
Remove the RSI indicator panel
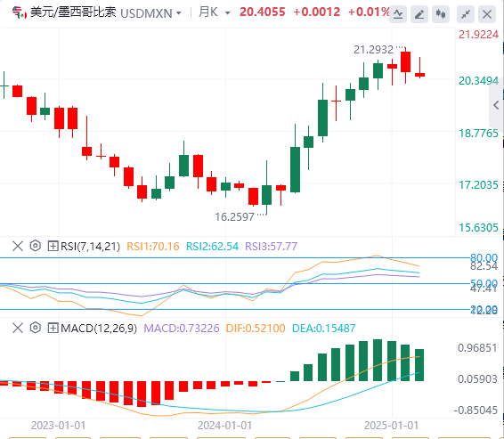18,246
